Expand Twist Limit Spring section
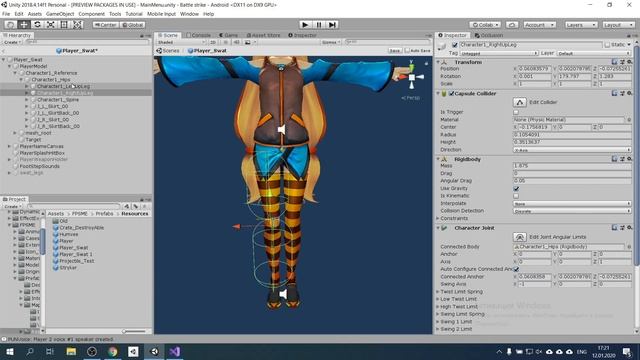 (438, 292)
